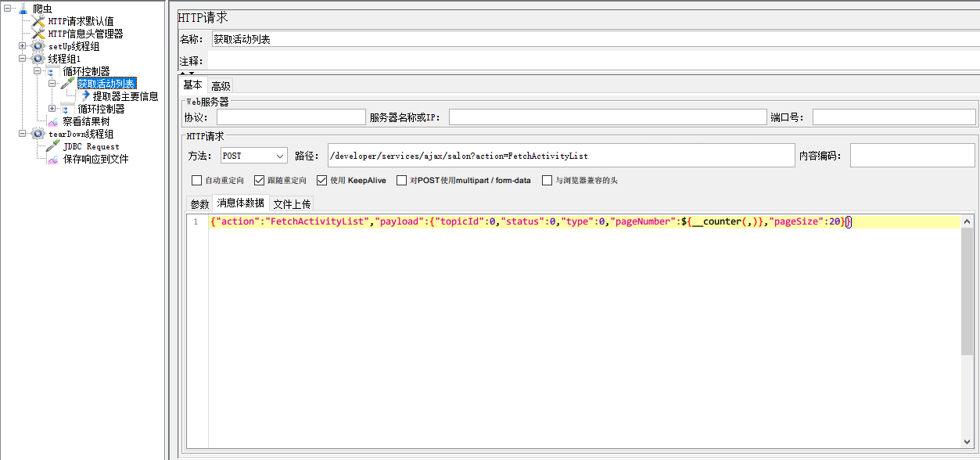Screen dimensions: 980x460
Task: Switch to the 高级 tab
Action: click(221, 86)
